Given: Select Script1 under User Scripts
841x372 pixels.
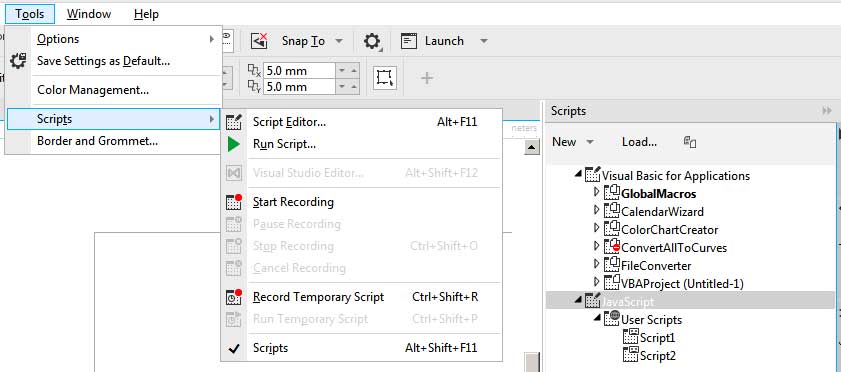Looking at the screenshot, I should click(x=658, y=338).
